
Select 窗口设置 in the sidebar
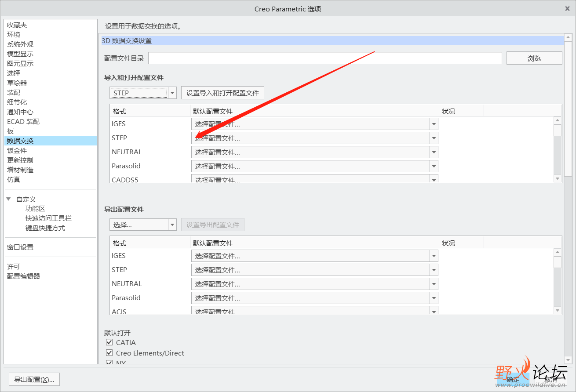[20, 247]
